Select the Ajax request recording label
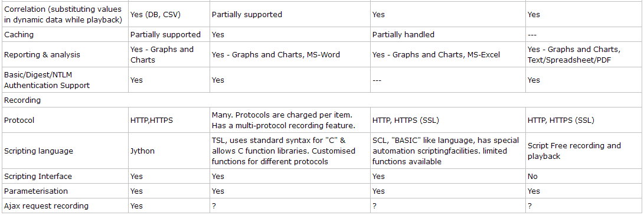The image size is (644, 215). pyautogui.click(x=46, y=205)
